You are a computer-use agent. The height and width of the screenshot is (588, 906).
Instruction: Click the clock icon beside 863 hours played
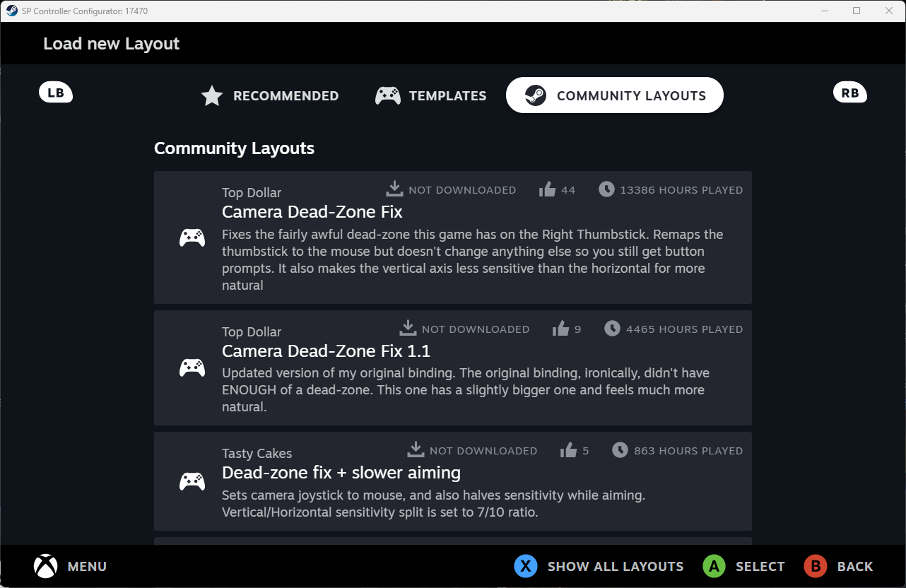[x=620, y=450]
